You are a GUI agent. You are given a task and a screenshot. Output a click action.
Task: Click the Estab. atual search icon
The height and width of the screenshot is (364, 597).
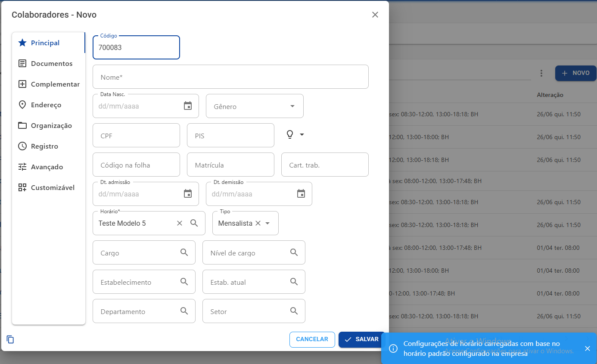point(294,282)
